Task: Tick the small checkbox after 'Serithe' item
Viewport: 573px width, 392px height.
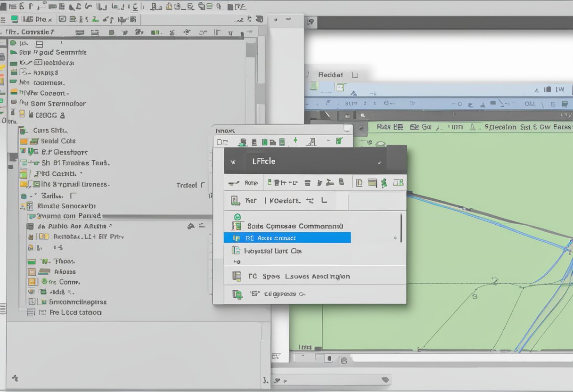Action: (73, 196)
